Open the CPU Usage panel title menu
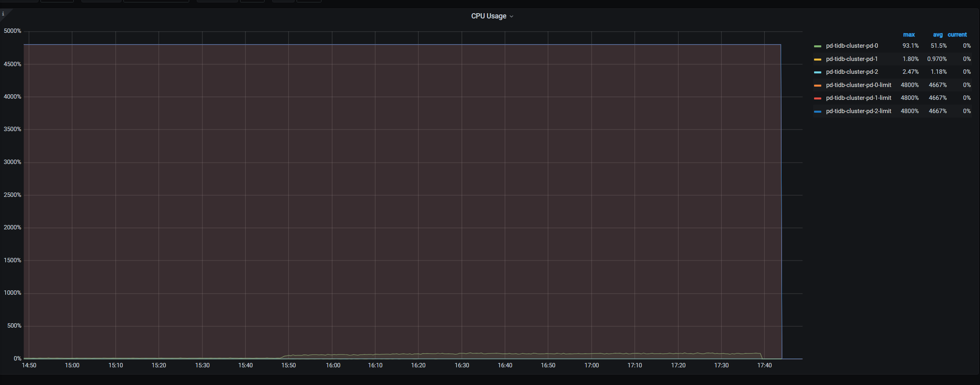The image size is (980, 385). coord(488,16)
